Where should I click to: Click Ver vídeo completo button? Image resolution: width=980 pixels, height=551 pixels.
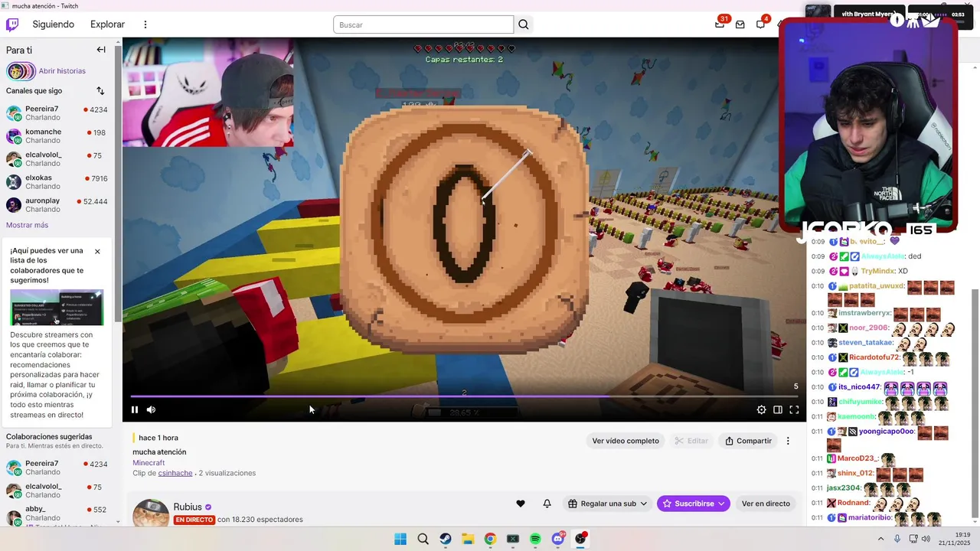coord(626,441)
